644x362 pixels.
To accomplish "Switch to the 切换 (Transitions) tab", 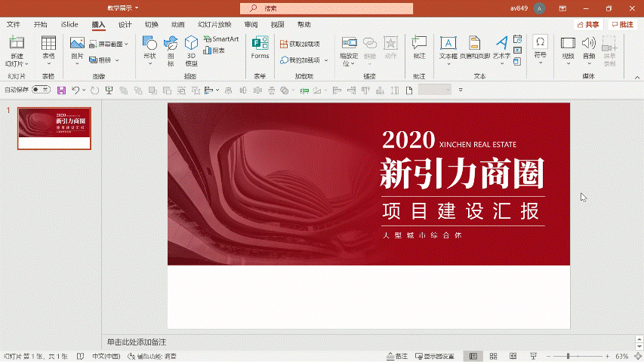I will pyautogui.click(x=152, y=25).
